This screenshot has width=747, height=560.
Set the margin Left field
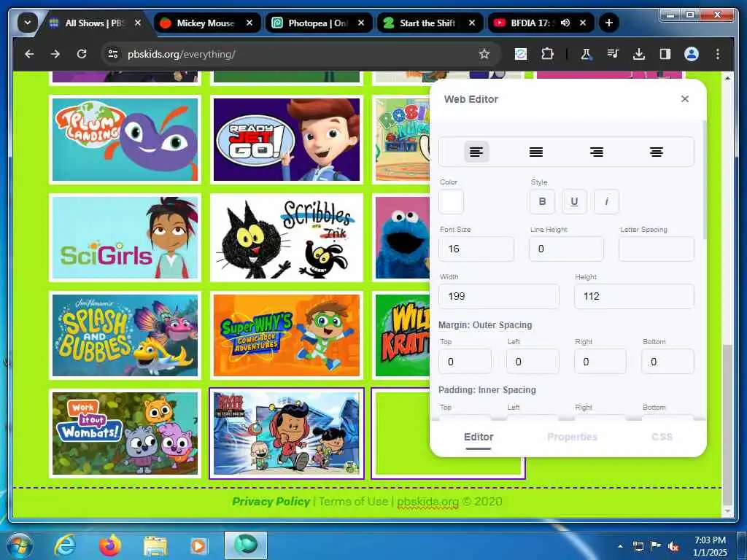point(533,362)
